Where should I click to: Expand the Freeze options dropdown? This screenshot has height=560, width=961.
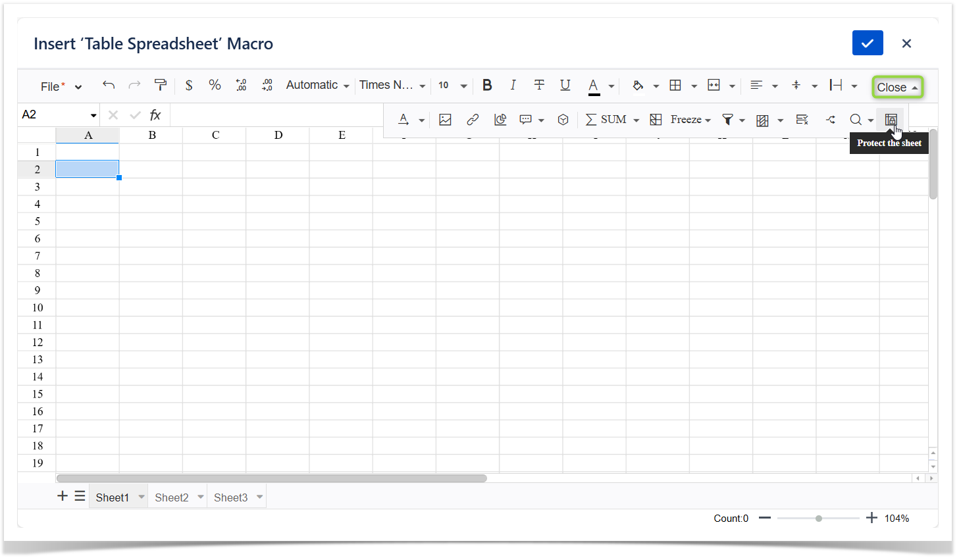click(x=690, y=120)
